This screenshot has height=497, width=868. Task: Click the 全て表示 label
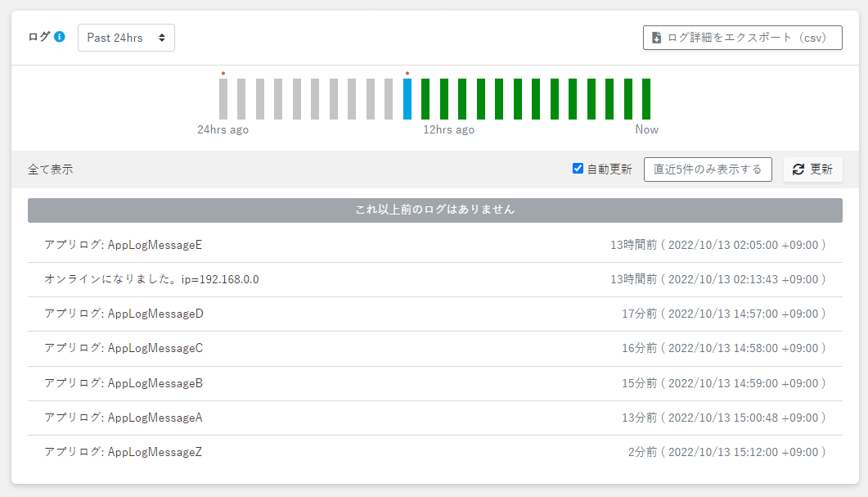pos(51,169)
